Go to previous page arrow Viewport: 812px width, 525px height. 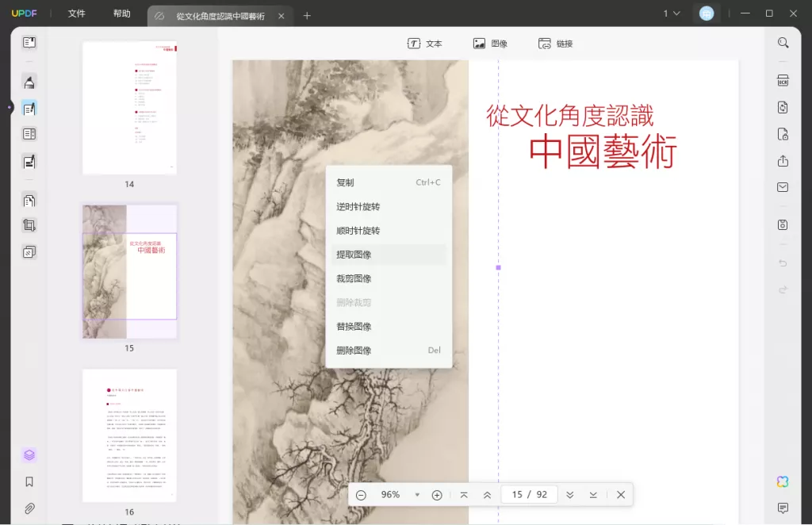[488, 495]
